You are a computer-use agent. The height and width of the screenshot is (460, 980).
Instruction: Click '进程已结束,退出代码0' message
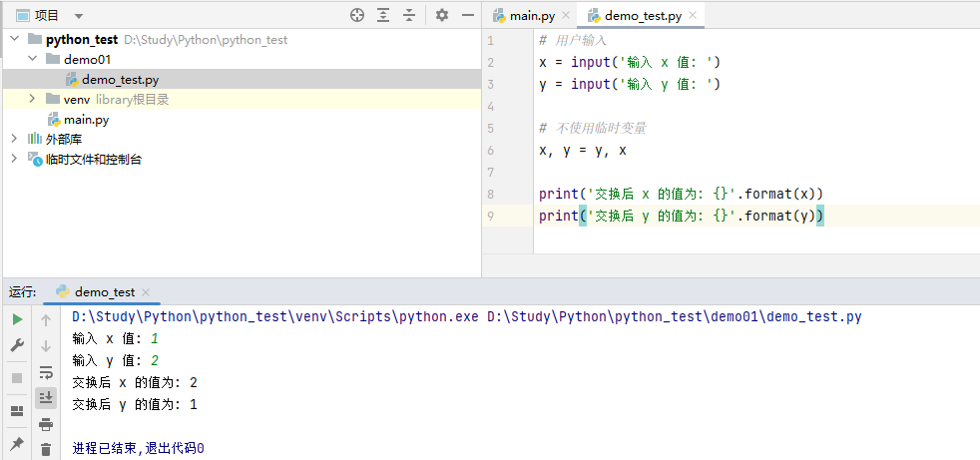[x=139, y=448]
